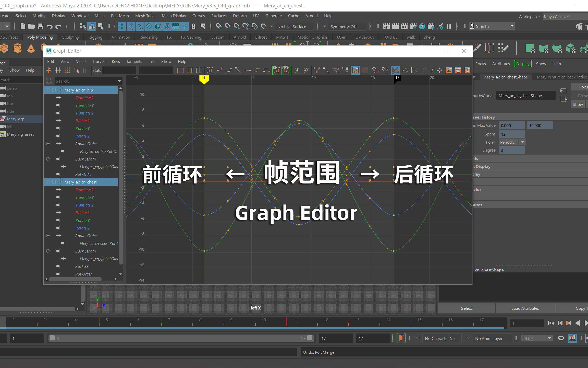Viewport: 588px width, 368px height.
Task: Click the Load Attributes button
Action: (x=525, y=308)
